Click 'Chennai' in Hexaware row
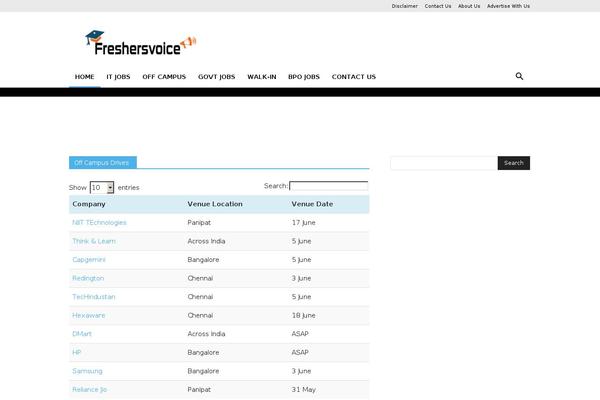 coord(200,315)
